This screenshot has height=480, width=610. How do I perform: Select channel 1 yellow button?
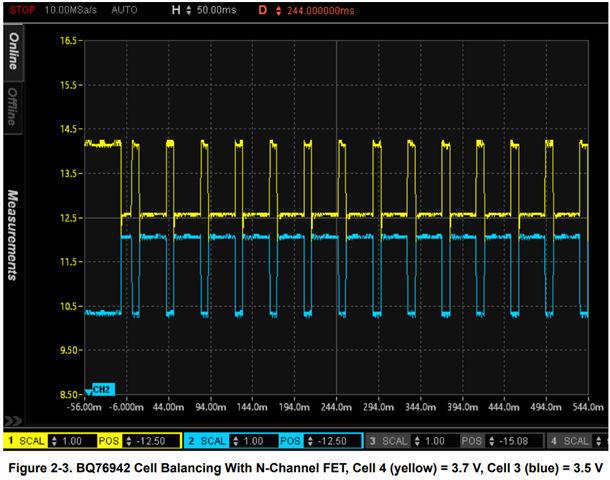coord(11,441)
